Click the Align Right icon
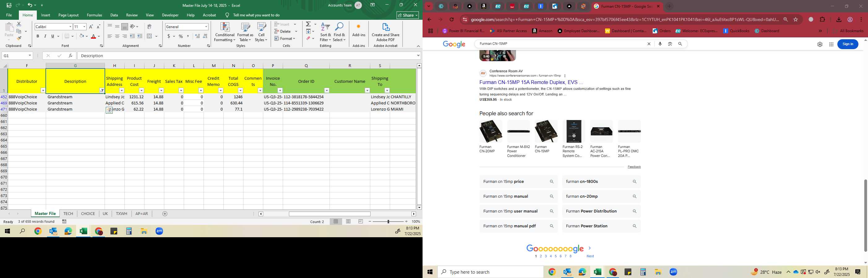The width and height of the screenshot is (868, 278). (125, 36)
